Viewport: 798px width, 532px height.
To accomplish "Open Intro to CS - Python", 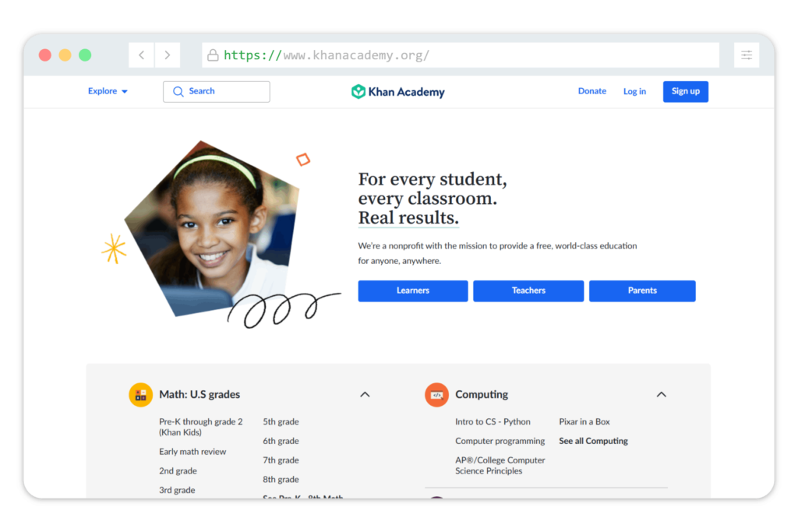I will [x=493, y=421].
